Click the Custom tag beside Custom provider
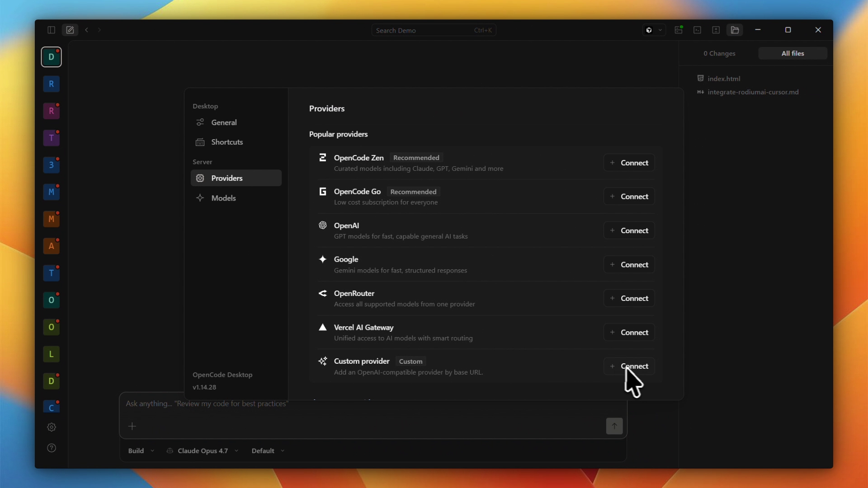 [x=410, y=361]
